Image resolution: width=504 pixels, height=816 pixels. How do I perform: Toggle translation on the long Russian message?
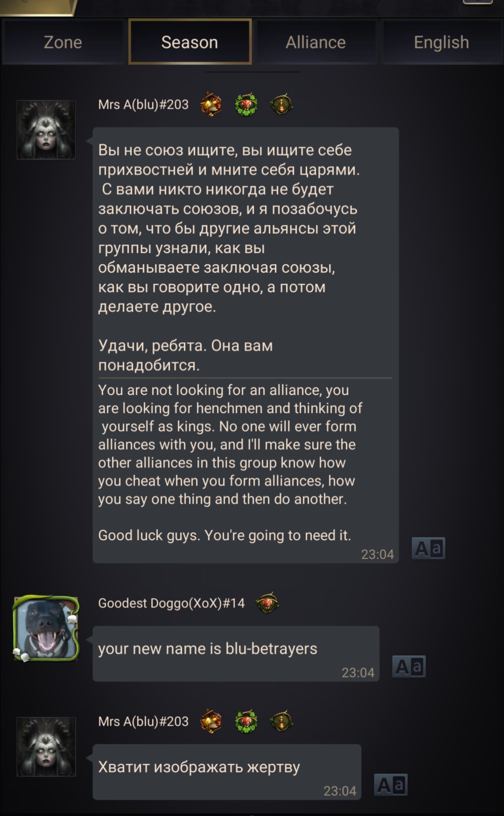pos(428,548)
